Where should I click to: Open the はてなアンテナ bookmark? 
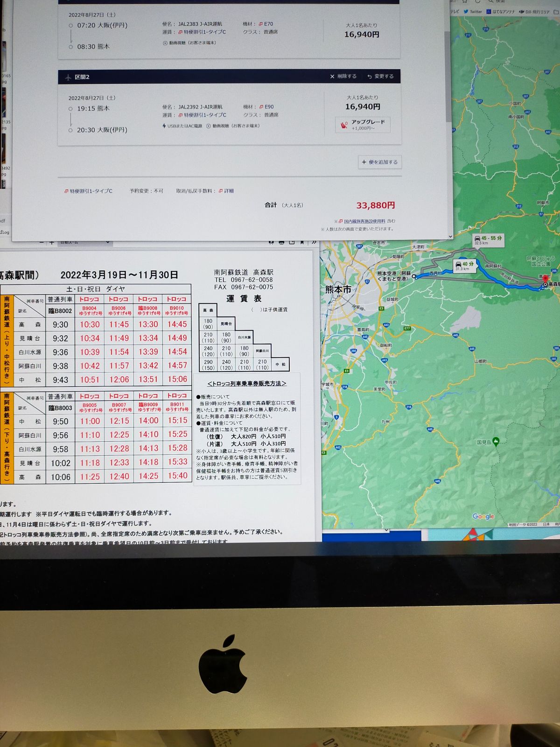click(501, 12)
